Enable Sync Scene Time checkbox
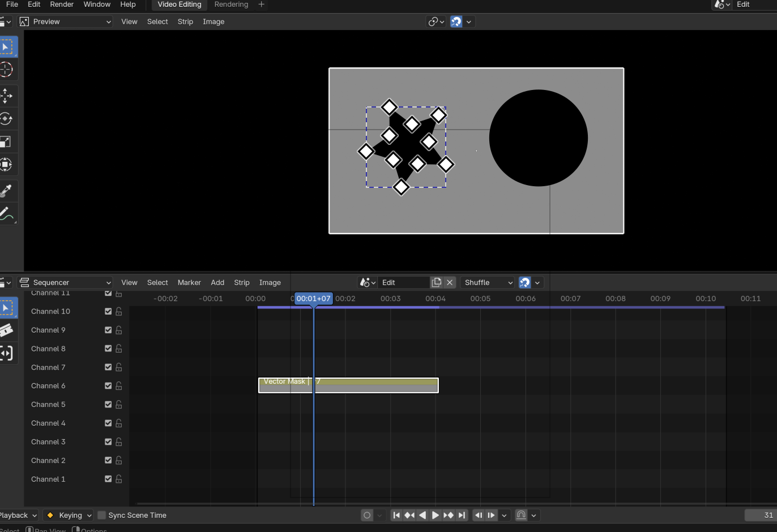Image resolution: width=777 pixels, height=532 pixels. (x=102, y=515)
